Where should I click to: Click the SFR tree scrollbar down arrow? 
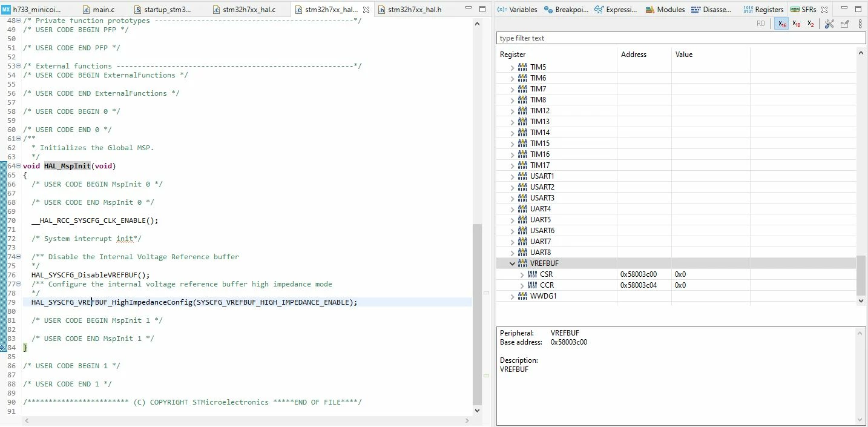(x=861, y=300)
